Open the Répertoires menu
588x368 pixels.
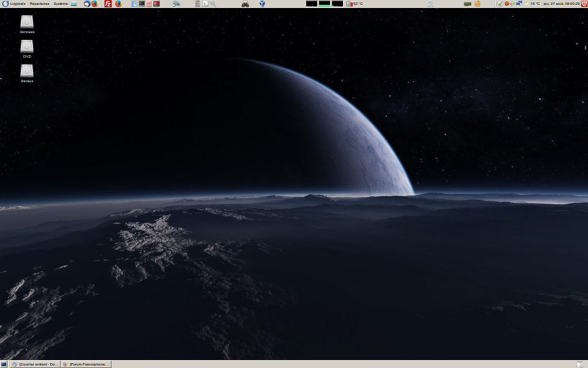tap(39, 4)
